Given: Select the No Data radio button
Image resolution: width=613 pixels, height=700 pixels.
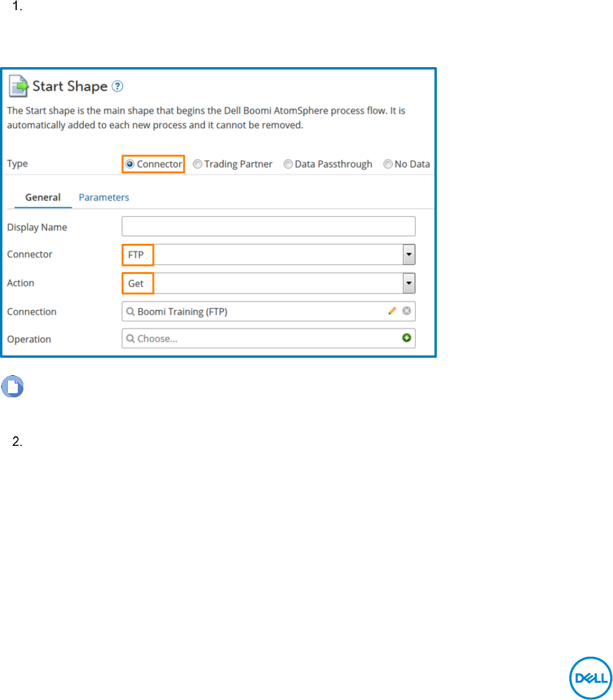Looking at the screenshot, I should point(388,164).
